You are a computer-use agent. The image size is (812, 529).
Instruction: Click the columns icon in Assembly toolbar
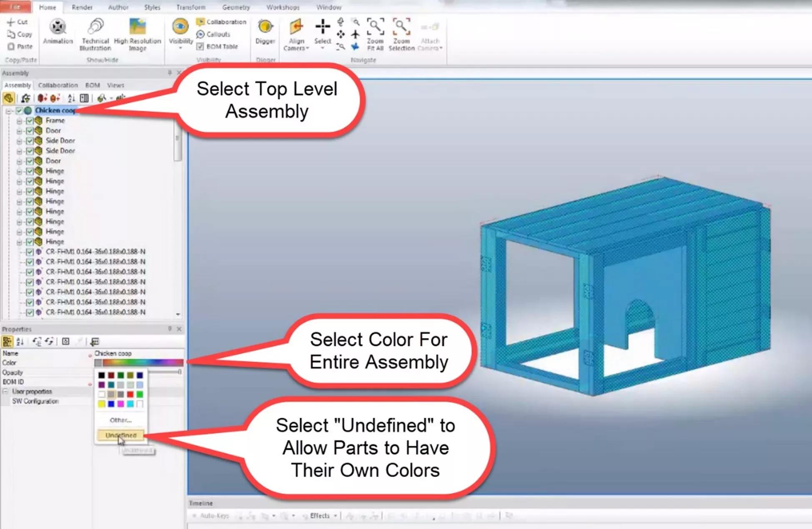[84, 98]
